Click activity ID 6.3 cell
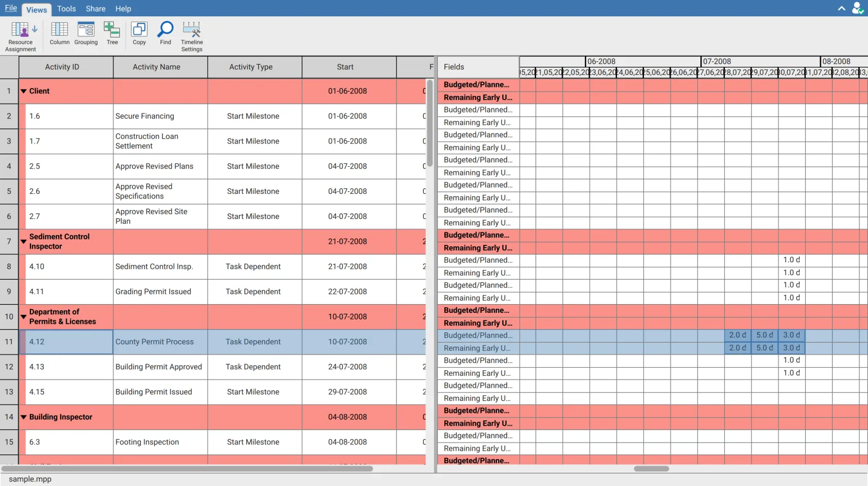The width and height of the screenshot is (868, 486). 69,442
